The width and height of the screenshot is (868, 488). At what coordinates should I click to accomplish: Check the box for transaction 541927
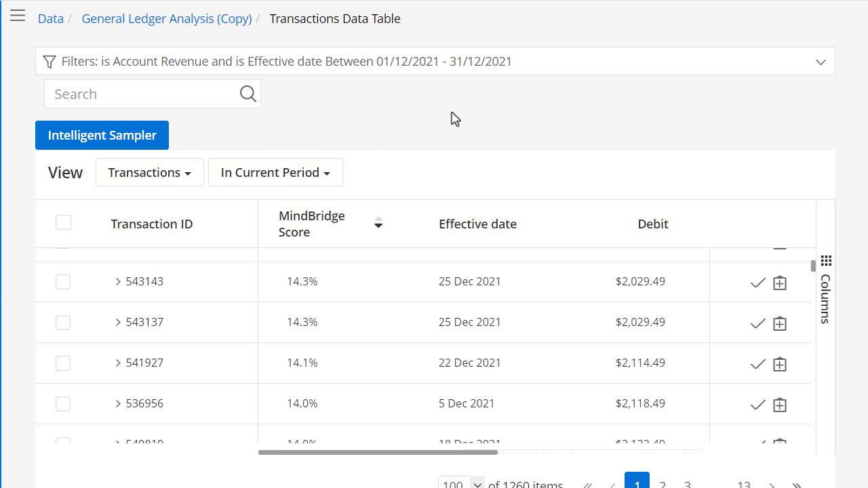click(63, 363)
